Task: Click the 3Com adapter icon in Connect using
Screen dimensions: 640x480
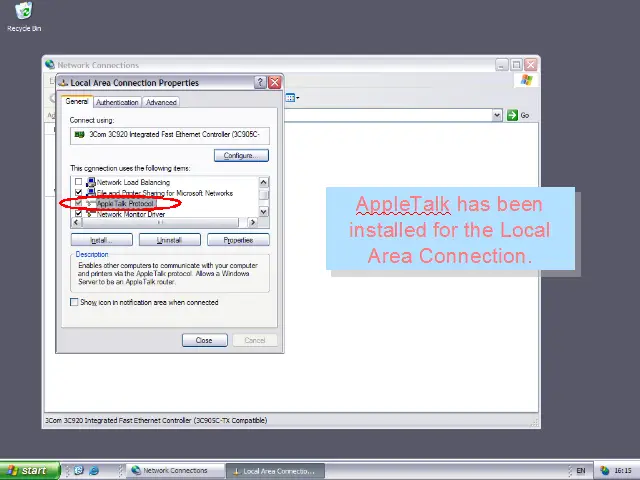Action: 80,134
